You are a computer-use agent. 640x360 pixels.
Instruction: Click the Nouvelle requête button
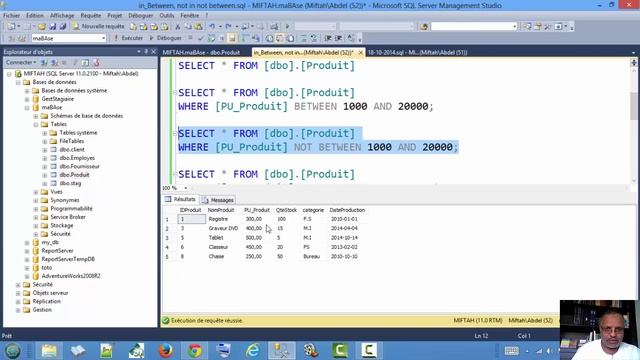(98, 27)
